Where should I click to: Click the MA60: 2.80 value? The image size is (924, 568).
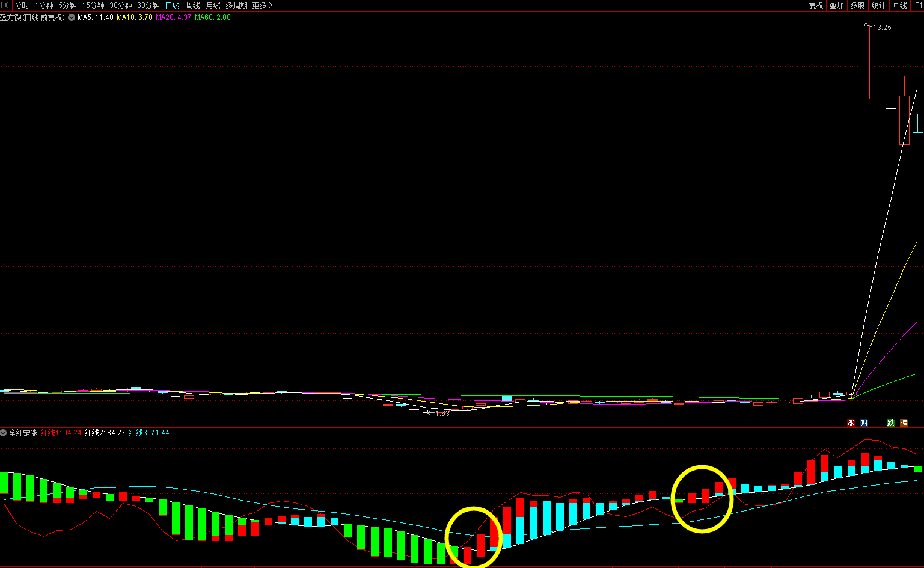[x=213, y=17]
